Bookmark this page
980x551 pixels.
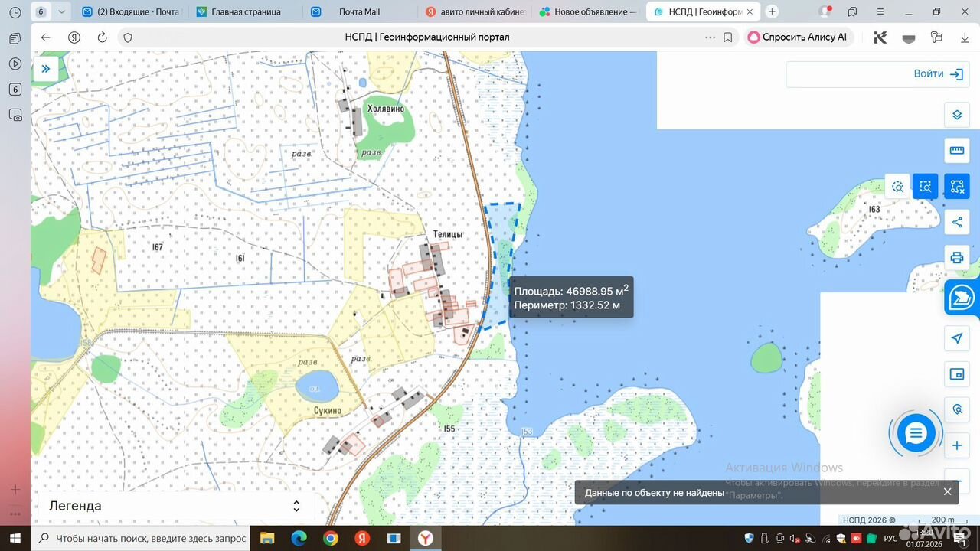pos(728,37)
